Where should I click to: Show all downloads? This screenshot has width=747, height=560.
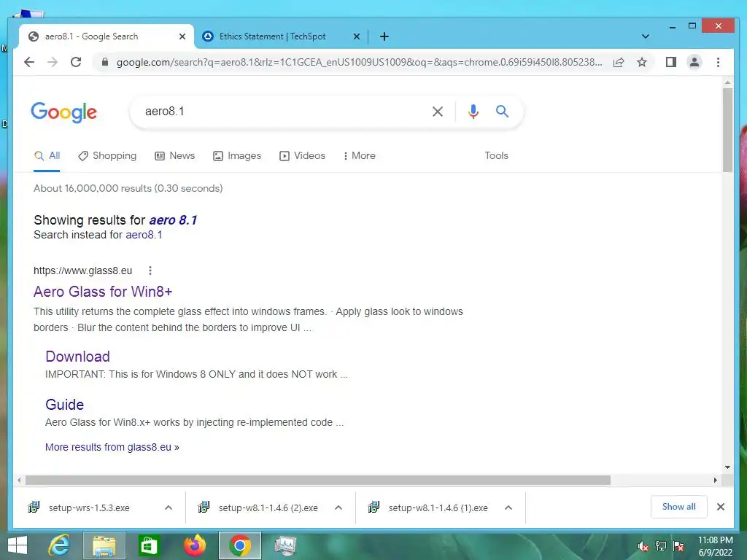(678, 507)
